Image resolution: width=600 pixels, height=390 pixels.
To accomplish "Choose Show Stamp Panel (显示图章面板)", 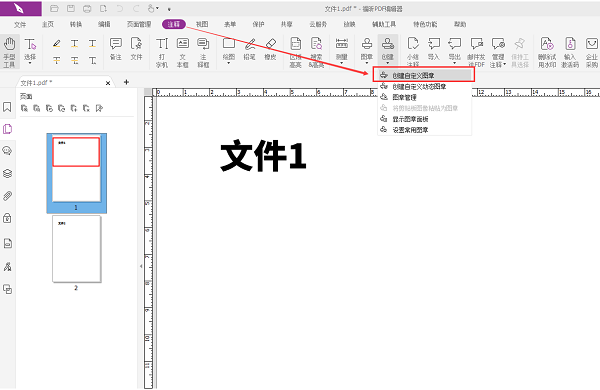I will pos(424,119).
